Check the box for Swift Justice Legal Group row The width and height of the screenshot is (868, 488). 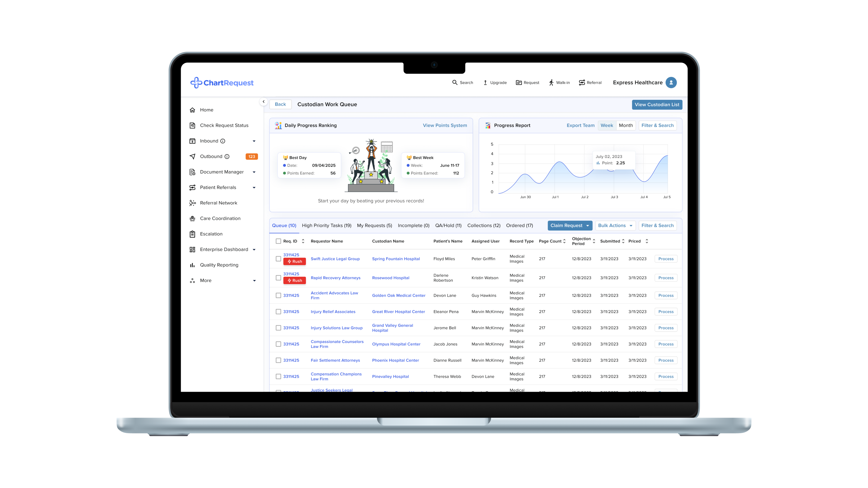click(278, 259)
